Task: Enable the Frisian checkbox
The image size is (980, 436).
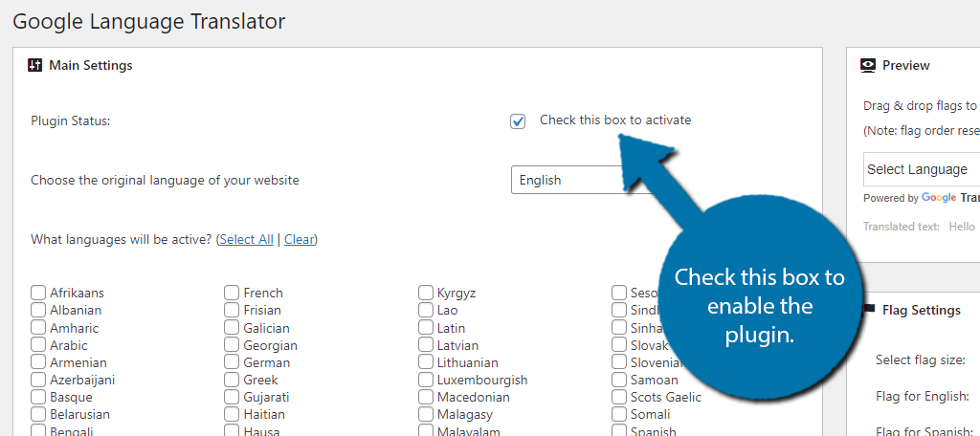Action: (232, 310)
